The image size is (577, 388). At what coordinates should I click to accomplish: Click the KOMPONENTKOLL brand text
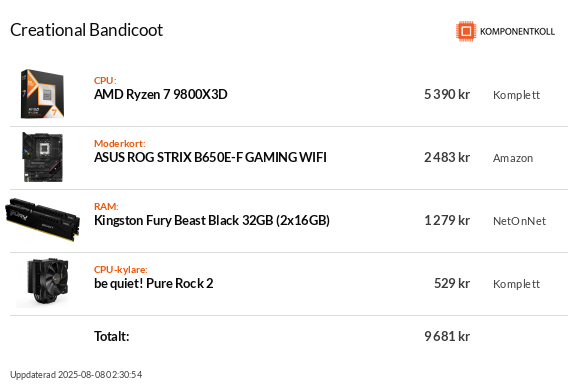[x=517, y=32]
